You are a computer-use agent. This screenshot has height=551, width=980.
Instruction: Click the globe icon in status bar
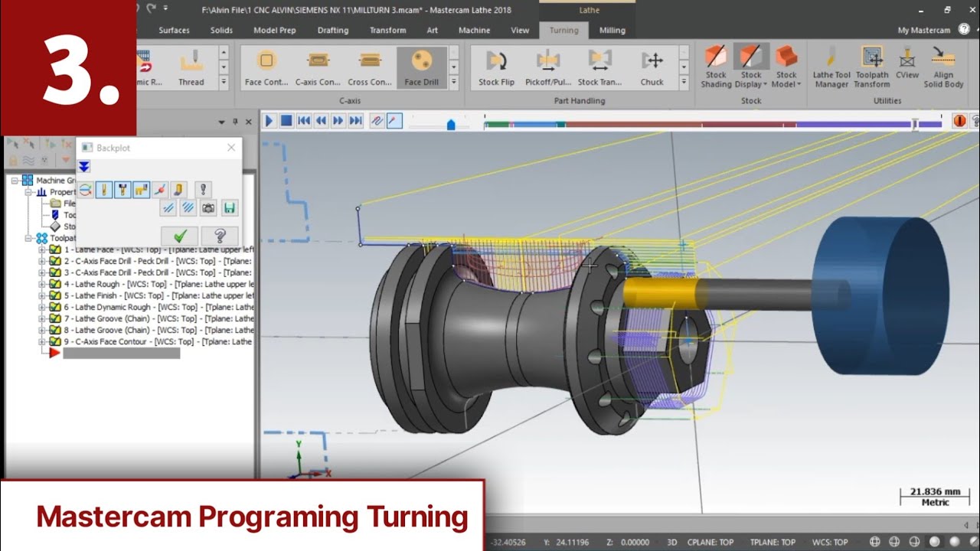[x=875, y=542]
